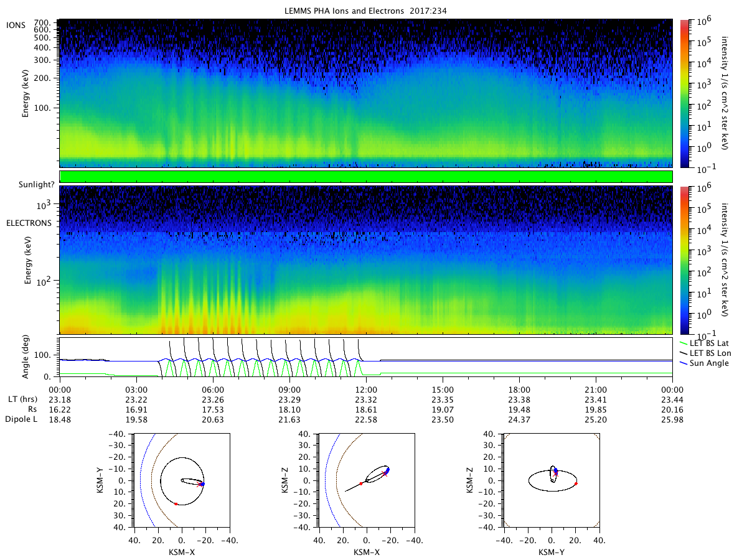Image resolution: width=747 pixels, height=560 pixels.
Task: Click the Dipole L value 22.58
Action: tap(366, 420)
